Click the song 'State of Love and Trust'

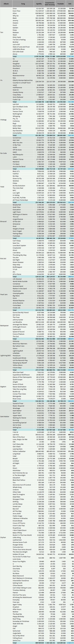tap(21, 47)
